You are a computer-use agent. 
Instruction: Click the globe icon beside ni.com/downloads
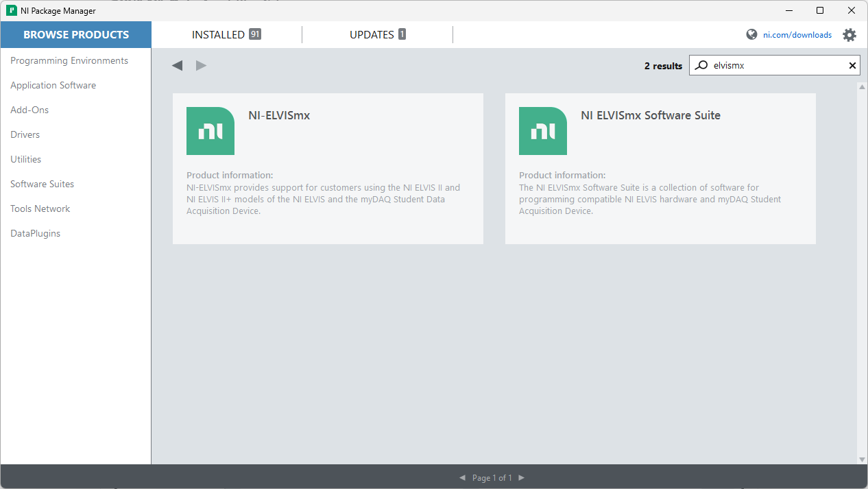[x=752, y=34]
